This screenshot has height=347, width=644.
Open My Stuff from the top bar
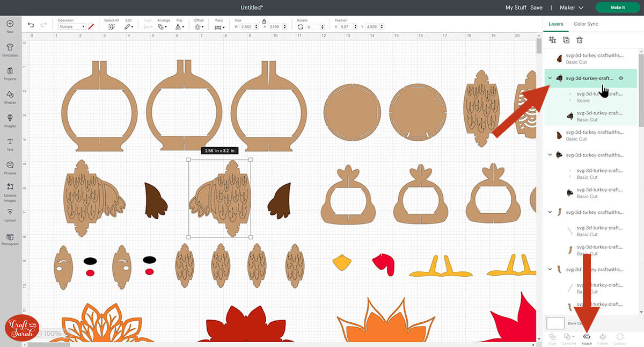[x=516, y=8]
